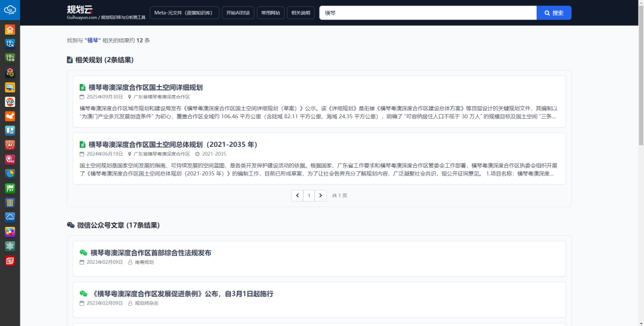This screenshot has width=644, height=326.
Task: Click the colorful color-wheel sidebar icon
Action: 10,232
